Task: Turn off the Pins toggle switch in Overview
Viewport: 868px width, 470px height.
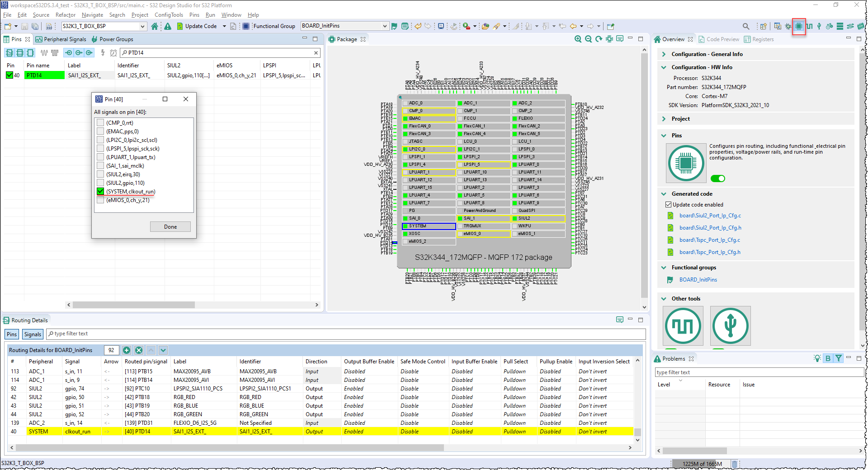Action: [718, 178]
